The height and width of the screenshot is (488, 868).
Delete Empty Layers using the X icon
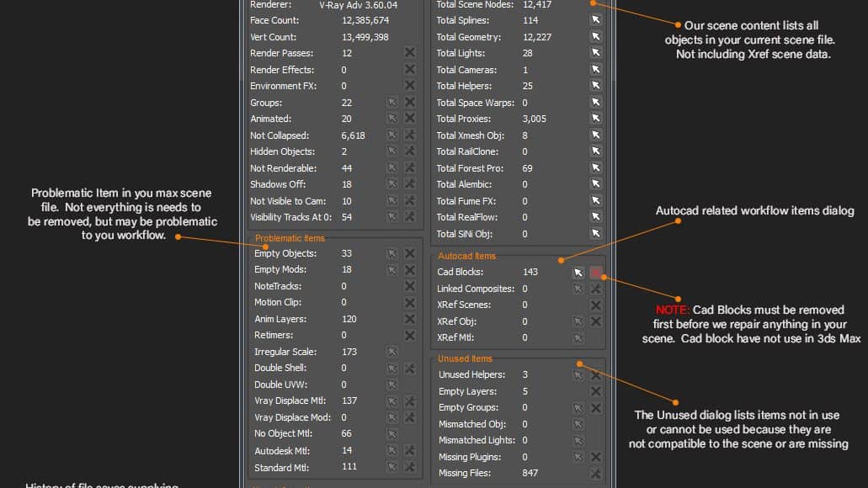click(x=596, y=391)
